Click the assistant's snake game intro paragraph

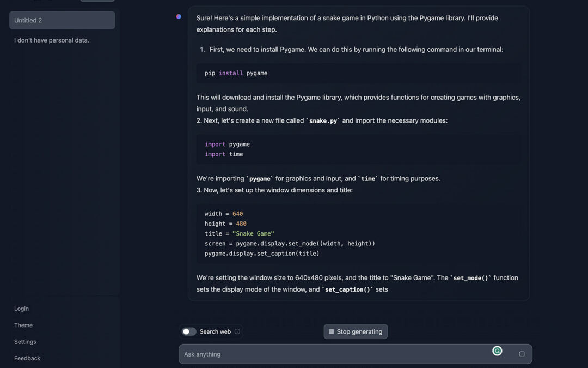click(x=347, y=23)
